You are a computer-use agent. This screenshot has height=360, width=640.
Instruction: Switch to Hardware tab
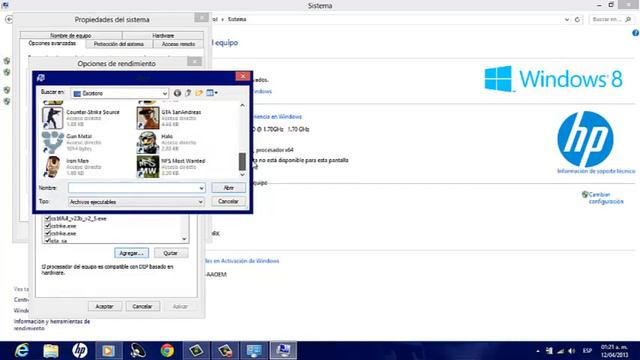163,36
